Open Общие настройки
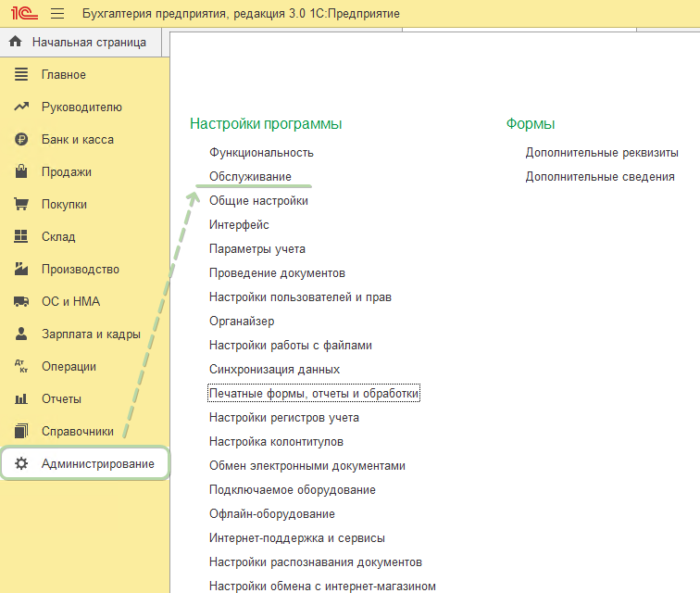Image resolution: width=700 pixels, height=593 pixels. (x=258, y=201)
